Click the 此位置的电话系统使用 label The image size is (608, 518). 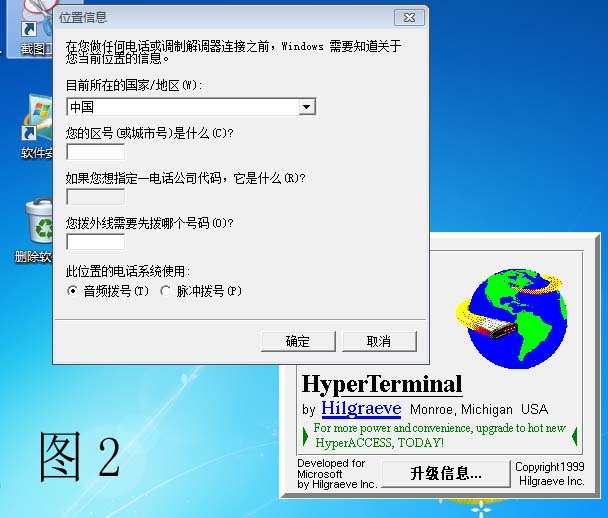[x=128, y=271]
